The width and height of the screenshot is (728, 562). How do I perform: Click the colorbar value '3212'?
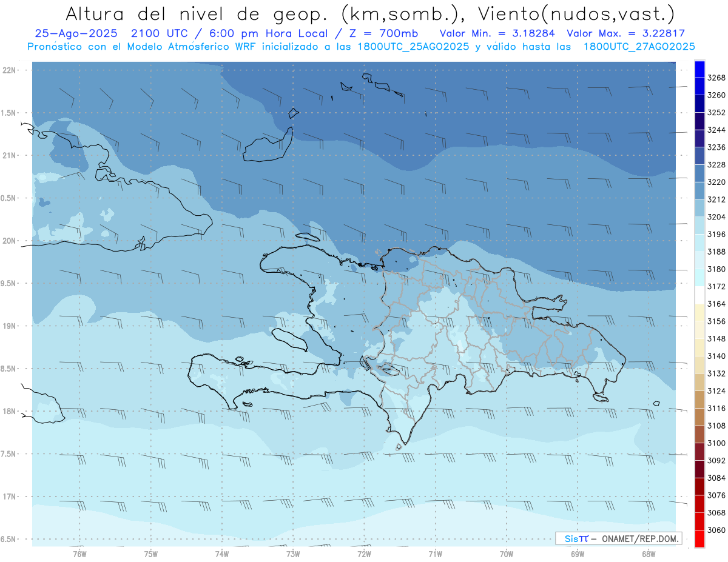[x=716, y=199]
